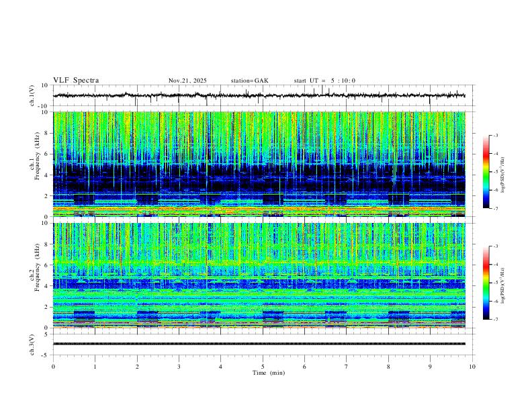Screen dimensions: 532x411
Task: Click inside the ch.1 spectrogram panel
Action: tap(259, 164)
